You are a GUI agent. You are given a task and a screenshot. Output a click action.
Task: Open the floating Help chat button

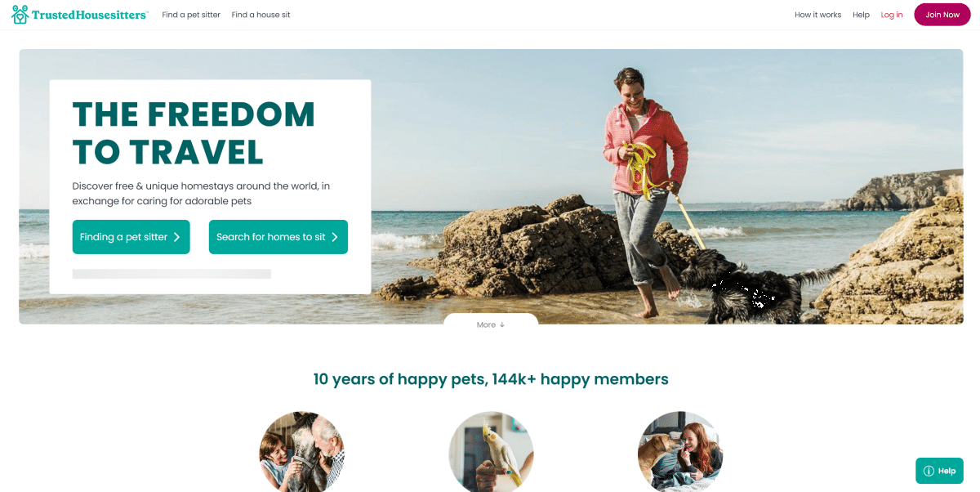[939, 471]
